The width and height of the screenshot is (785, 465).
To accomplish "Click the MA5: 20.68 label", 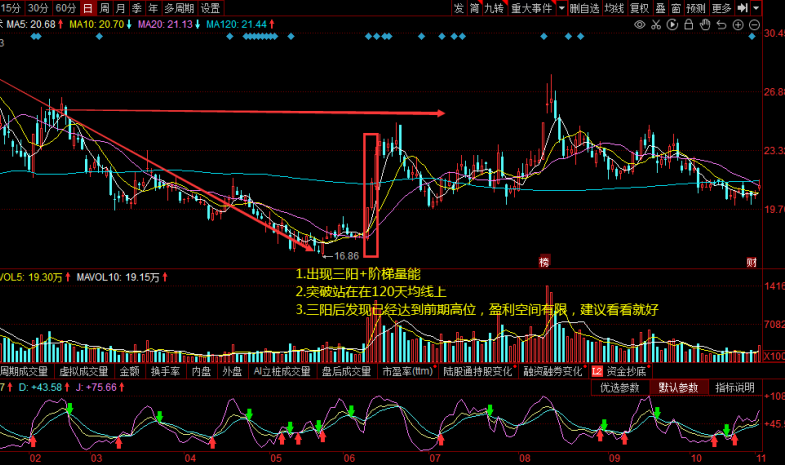I will click(31, 24).
